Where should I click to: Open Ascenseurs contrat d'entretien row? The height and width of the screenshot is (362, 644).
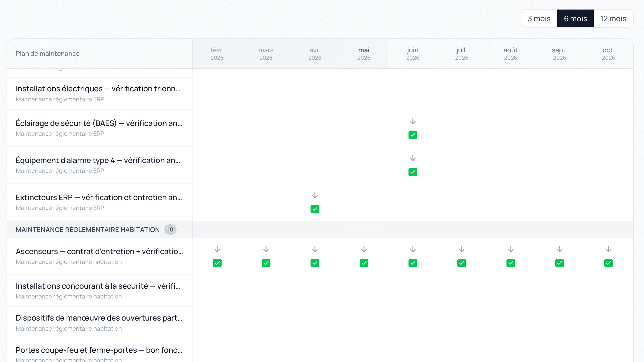[x=100, y=256]
